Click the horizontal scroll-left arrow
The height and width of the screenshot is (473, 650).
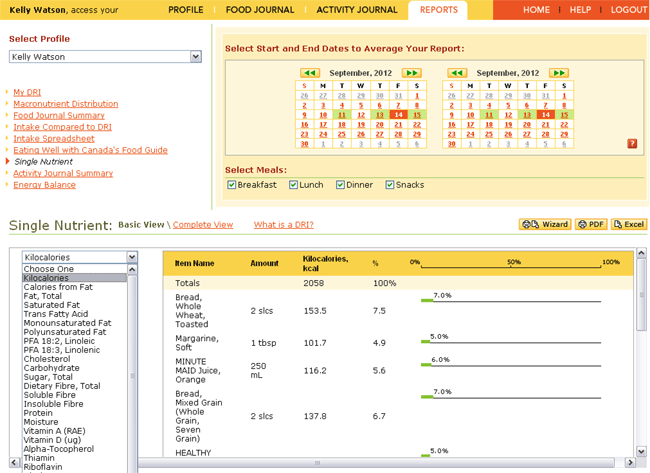pos(15,462)
